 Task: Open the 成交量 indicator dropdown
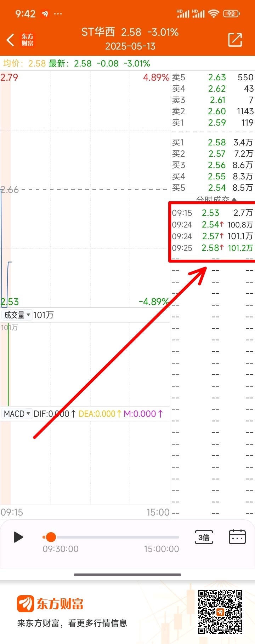tap(17, 315)
